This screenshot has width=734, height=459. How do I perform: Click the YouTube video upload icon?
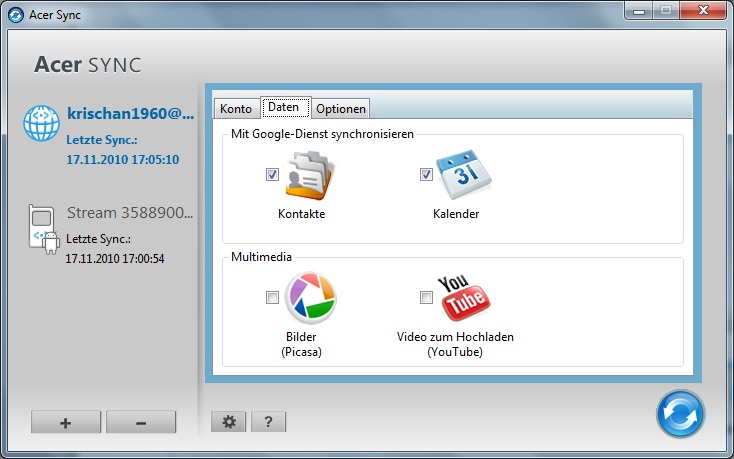pos(465,298)
